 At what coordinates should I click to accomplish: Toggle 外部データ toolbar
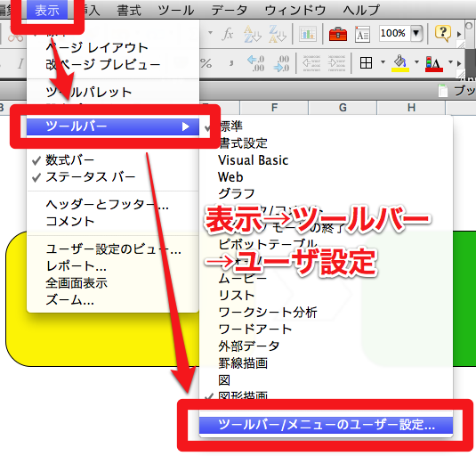click(326, 346)
